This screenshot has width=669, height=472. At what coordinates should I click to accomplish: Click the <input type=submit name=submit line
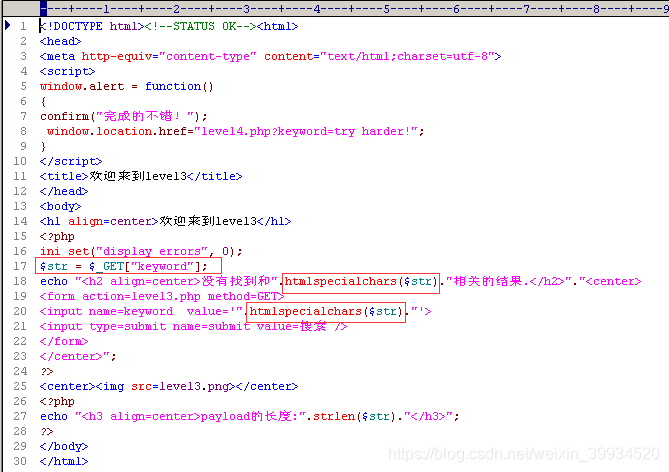click(x=193, y=326)
